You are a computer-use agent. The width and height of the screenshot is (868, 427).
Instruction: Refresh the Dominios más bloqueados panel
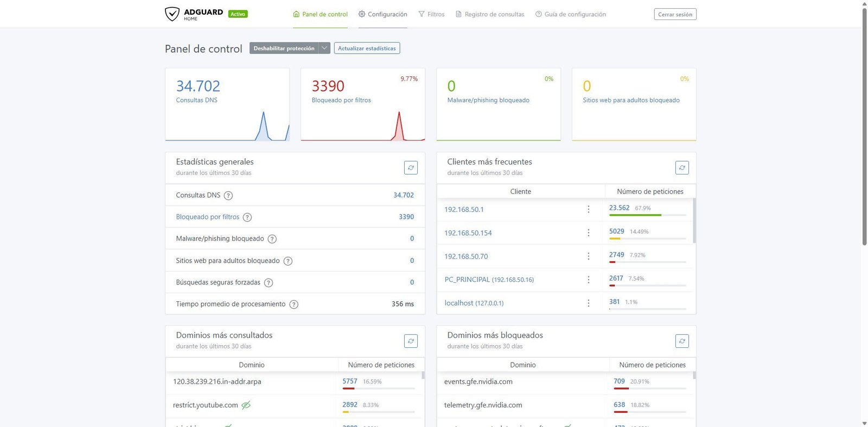click(682, 341)
